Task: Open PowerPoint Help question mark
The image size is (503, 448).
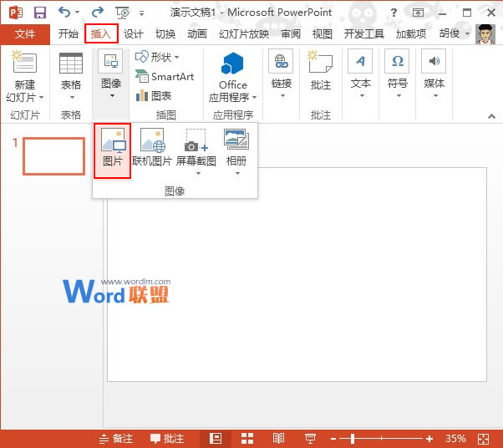Action: [x=394, y=13]
